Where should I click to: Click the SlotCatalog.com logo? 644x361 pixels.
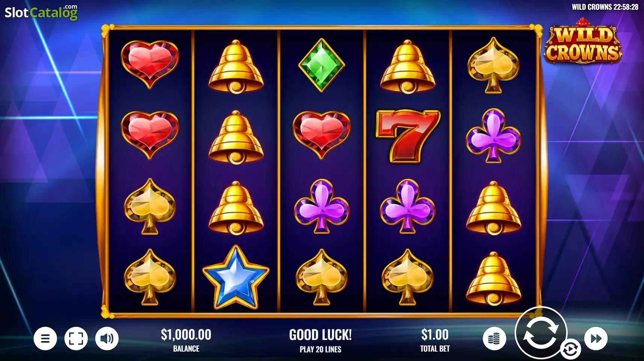[x=41, y=12]
